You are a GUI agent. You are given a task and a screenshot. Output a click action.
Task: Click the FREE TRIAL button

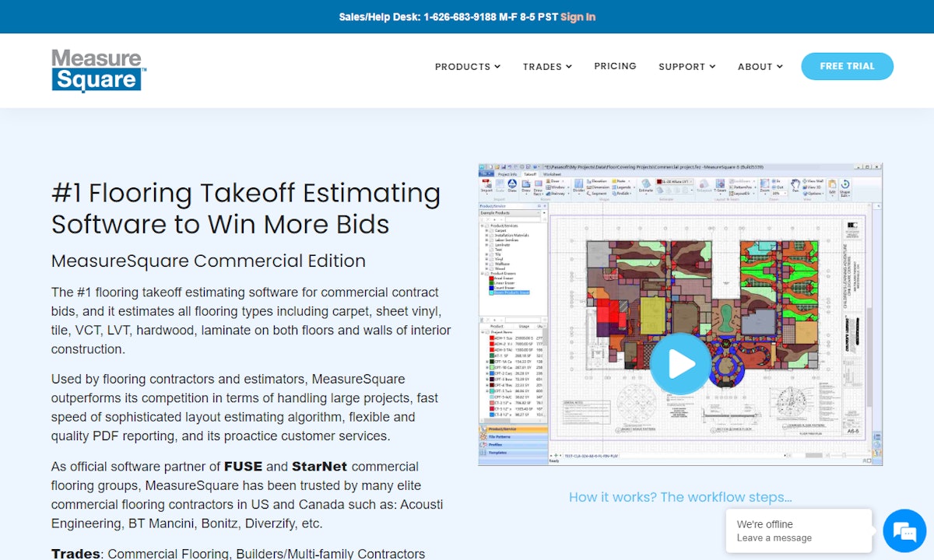tap(847, 66)
